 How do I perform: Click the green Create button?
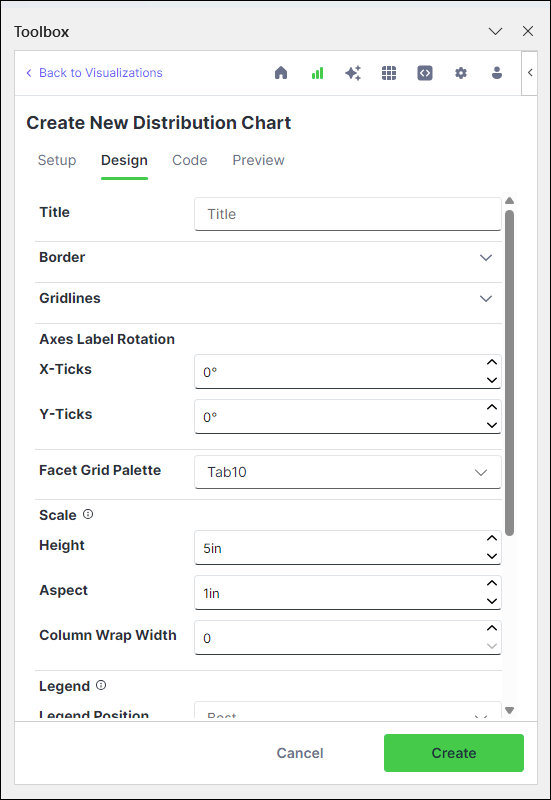coord(454,753)
